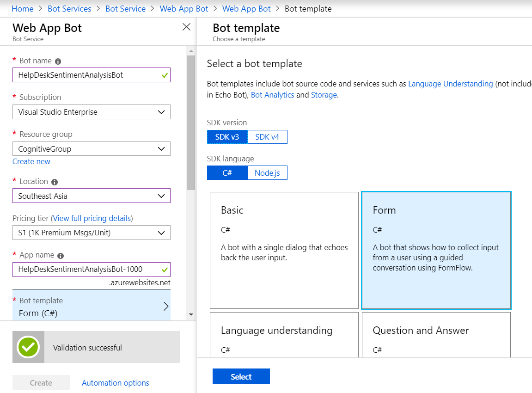Click the Bot name input field
This screenshot has height=393, width=532.
pyautogui.click(x=92, y=75)
